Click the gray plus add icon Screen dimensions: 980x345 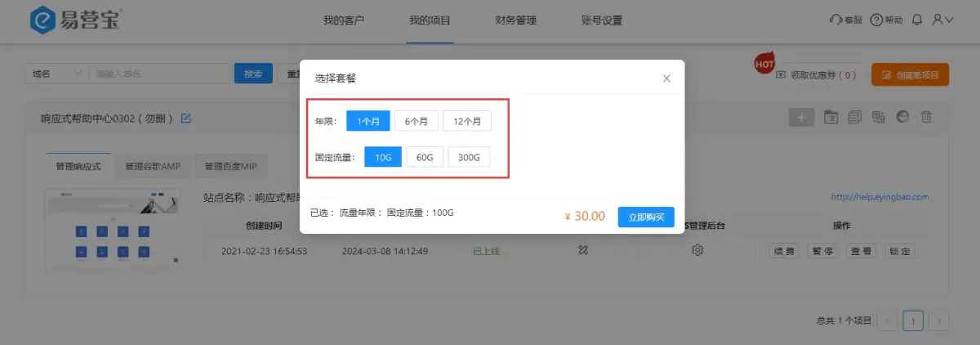[801, 118]
